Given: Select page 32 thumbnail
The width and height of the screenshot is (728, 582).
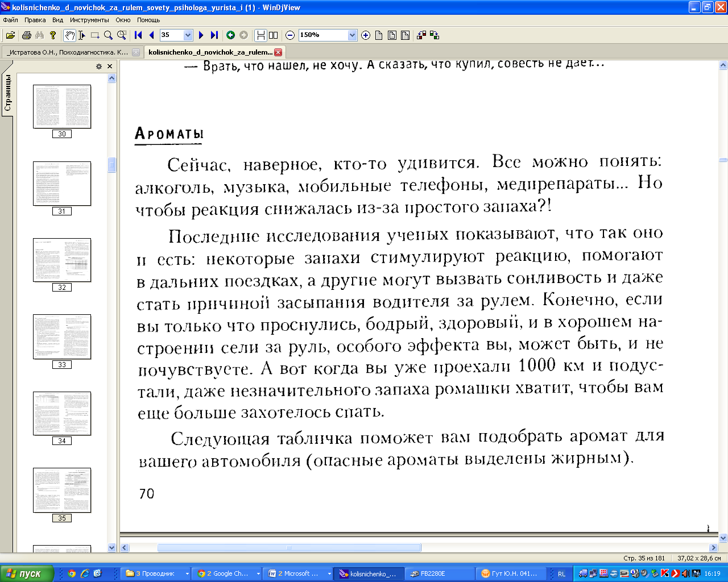Looking at the screenshot, I should (x=62, y=260).
